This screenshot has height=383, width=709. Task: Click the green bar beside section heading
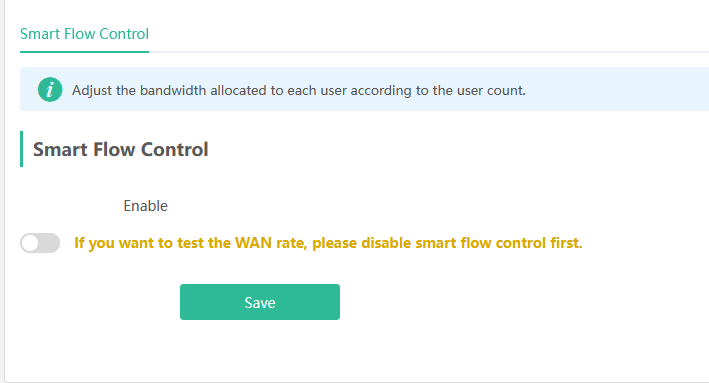tap(21, 149)
